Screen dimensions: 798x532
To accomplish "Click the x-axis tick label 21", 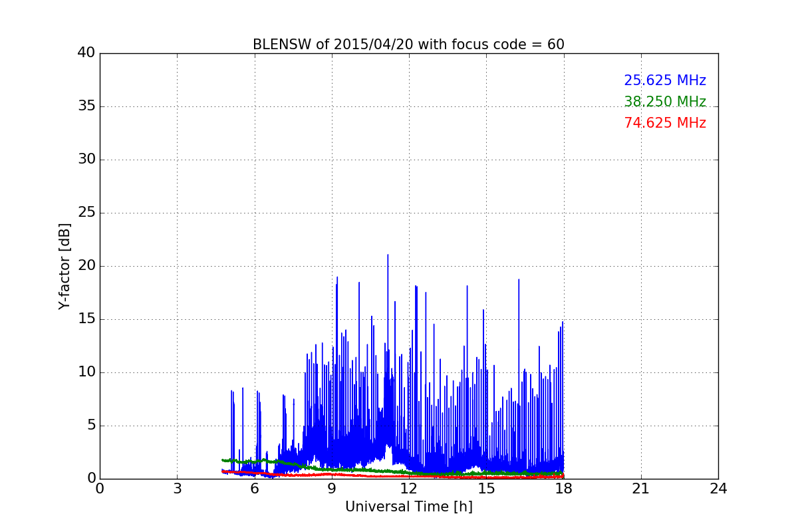I will click(x=641, y=489).
